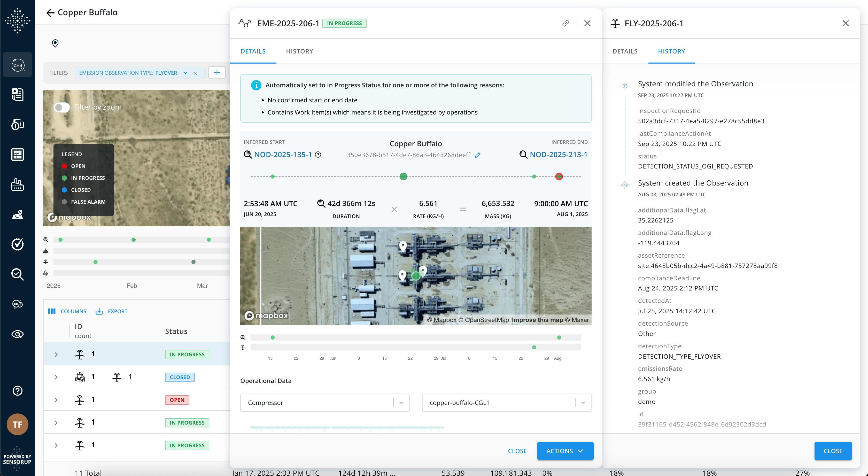868x476 pixels.
Task: Open the reports list sidebar icon
Action: 18,95
